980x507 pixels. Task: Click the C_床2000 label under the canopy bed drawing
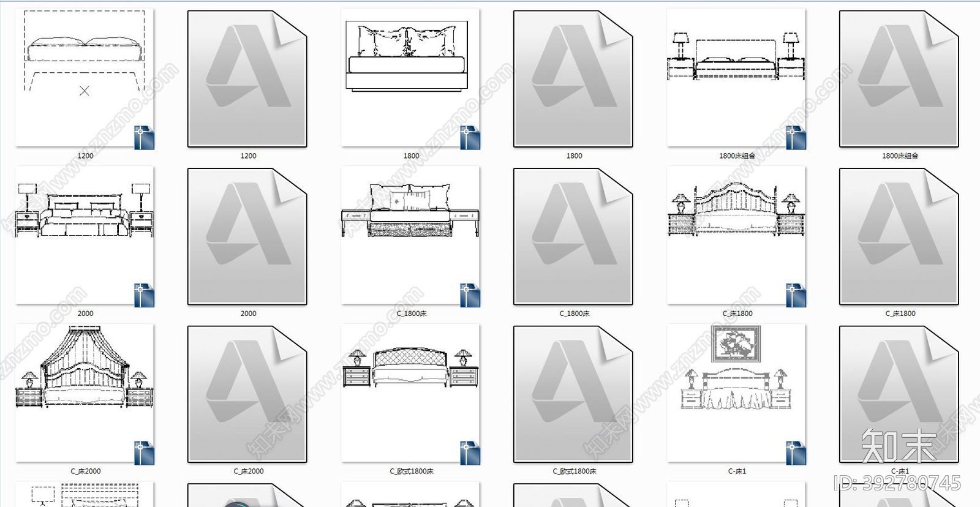[x=85, y=471]
